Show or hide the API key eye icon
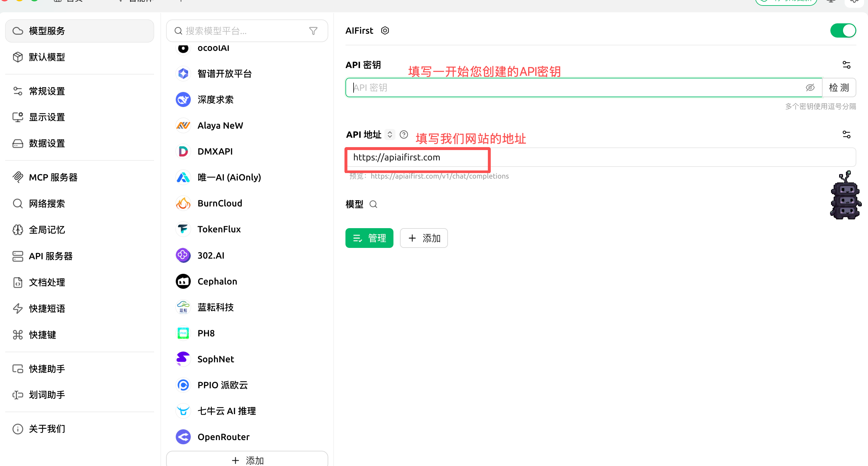The height and width of the screenshot is (466, 868). pos(810,87)
